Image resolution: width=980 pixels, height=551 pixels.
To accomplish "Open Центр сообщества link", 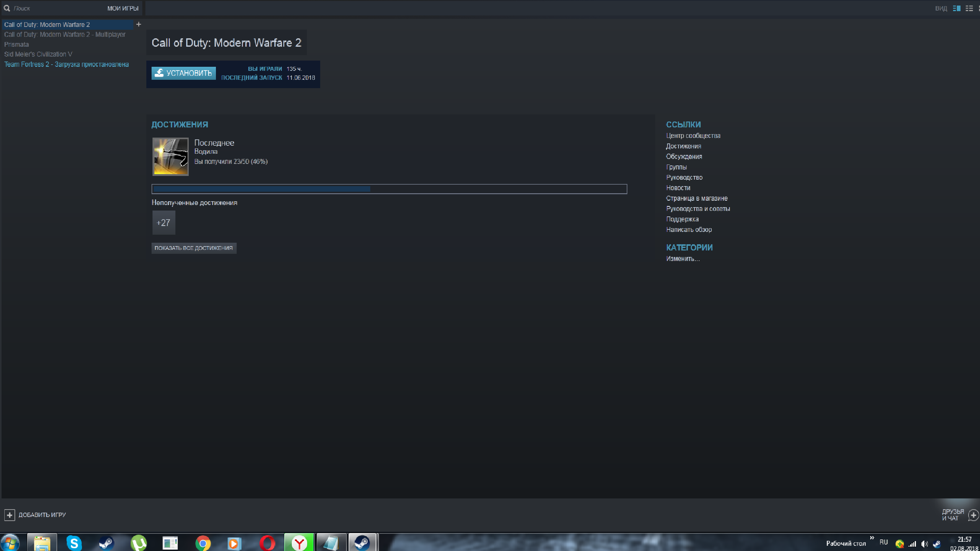I will point(693,136).
